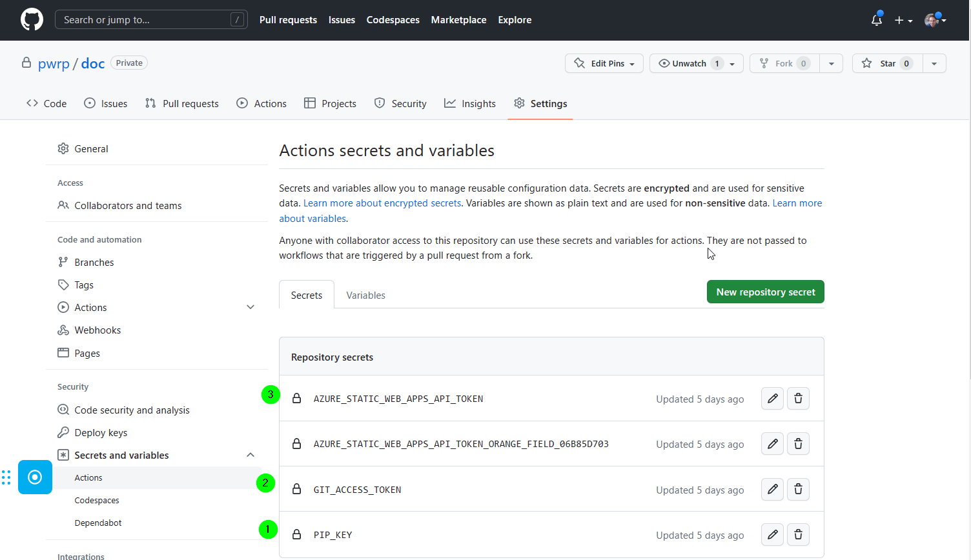
Task: Open the pwrp owner link
Action: (54, 63)
